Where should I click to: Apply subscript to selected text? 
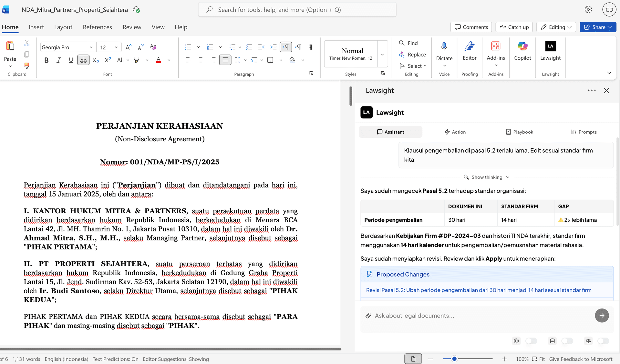point(95,60)
